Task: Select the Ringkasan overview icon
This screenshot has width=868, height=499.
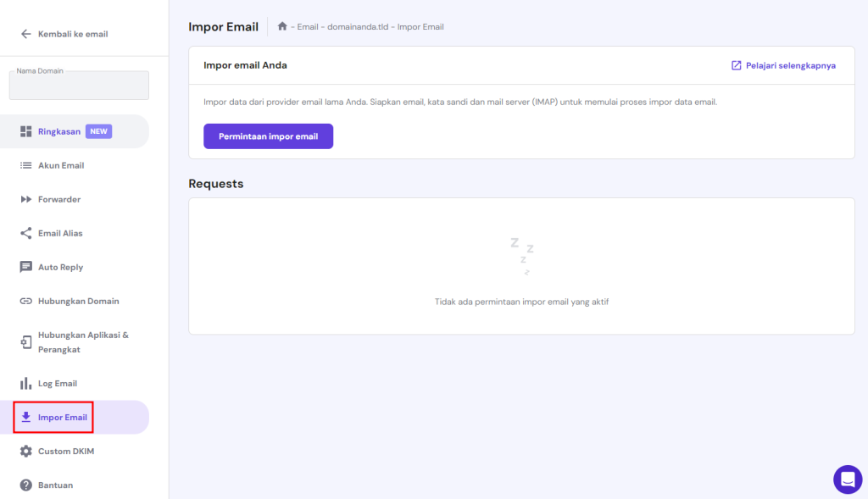Action: point(27,130)
